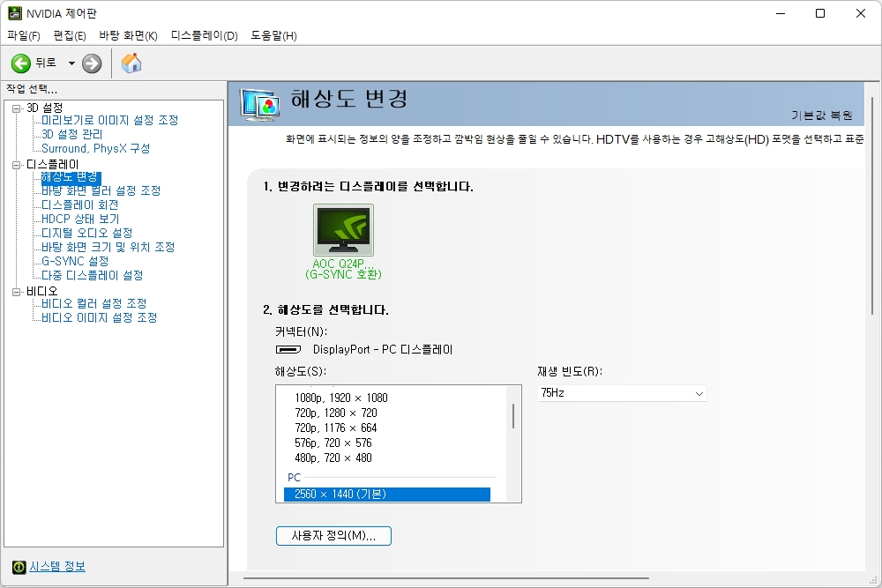Open 바탕 화면 컬러 설정 조정
Screen dimensions: 882x588
coord(101,191)
